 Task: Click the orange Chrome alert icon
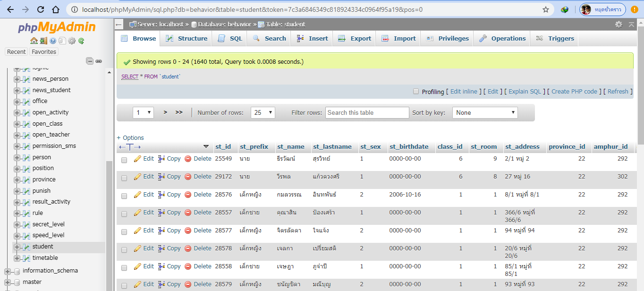[634, 9]
